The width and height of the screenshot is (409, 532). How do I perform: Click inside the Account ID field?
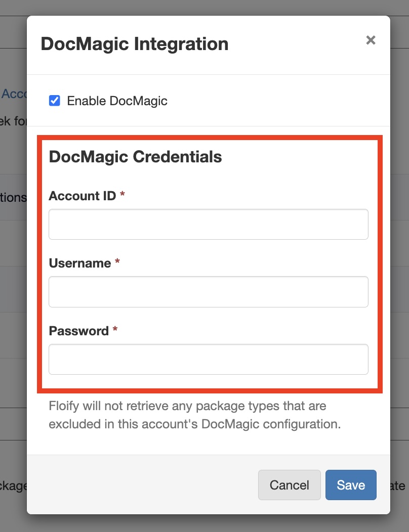click(208, 224)
